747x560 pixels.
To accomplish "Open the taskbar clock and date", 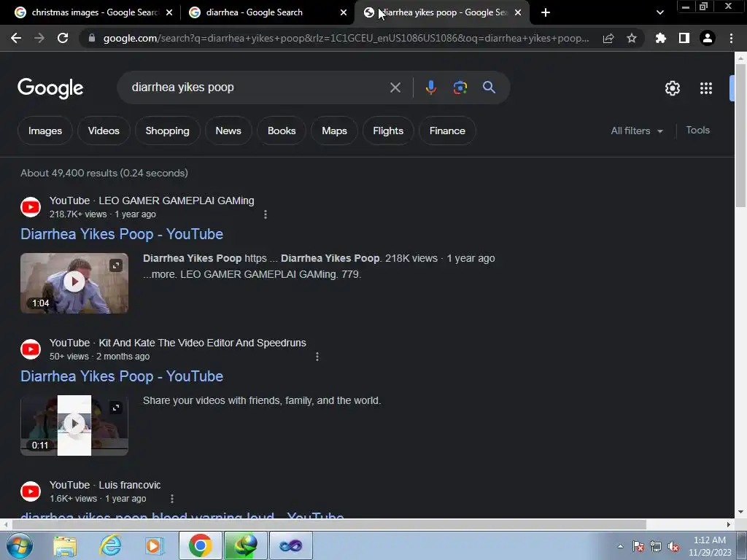I will (710, 546).
